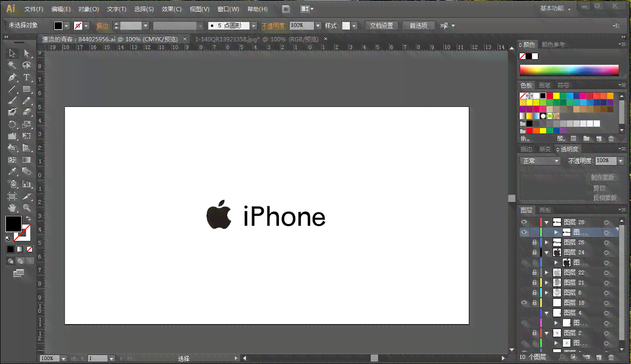The width and height of the screenshot is (631, 364).
Task: Expand layer 图层 22 triangle
Action: (x=546, y=272)
